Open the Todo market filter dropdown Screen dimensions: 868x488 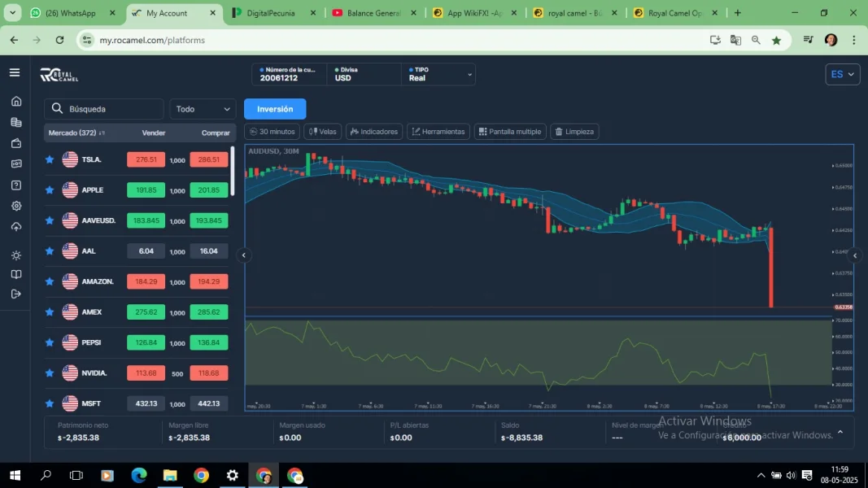click(203, 109)
